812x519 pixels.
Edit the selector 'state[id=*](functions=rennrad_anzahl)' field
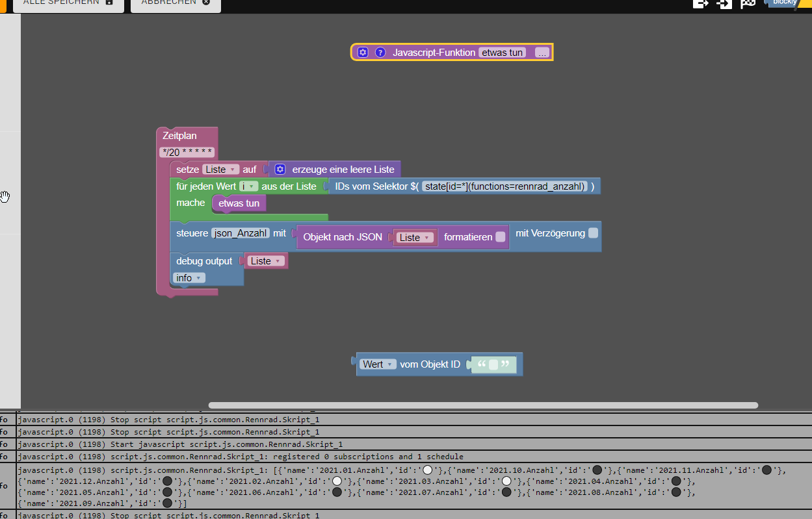tap(504, 186)
